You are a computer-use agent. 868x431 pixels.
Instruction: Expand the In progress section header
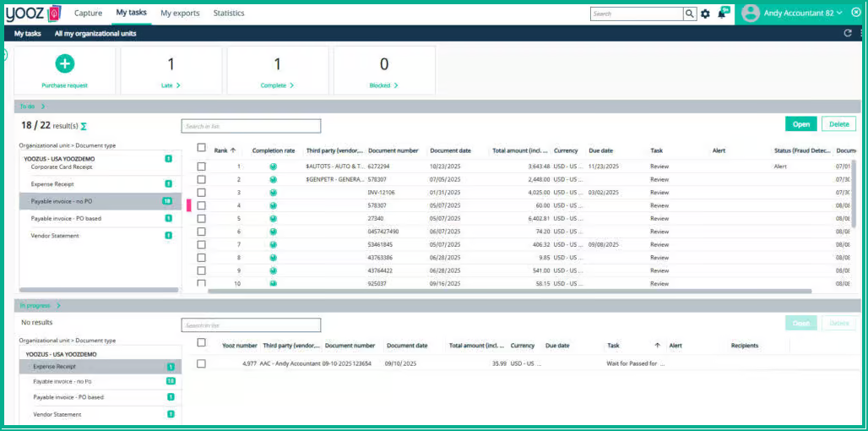click(40, 305)
